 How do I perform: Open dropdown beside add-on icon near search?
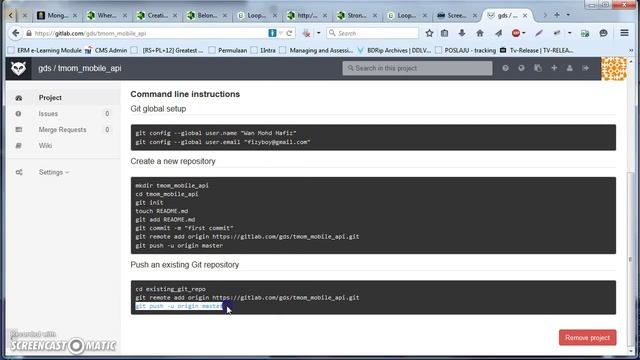pyautogui.click(x=318, y=33)
